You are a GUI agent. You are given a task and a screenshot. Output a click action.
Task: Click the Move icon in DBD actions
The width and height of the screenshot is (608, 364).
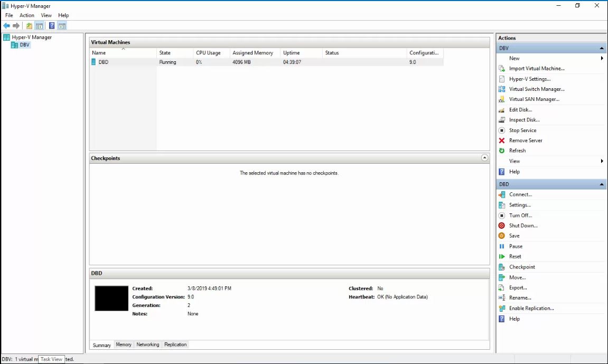(x=502, y=277)
